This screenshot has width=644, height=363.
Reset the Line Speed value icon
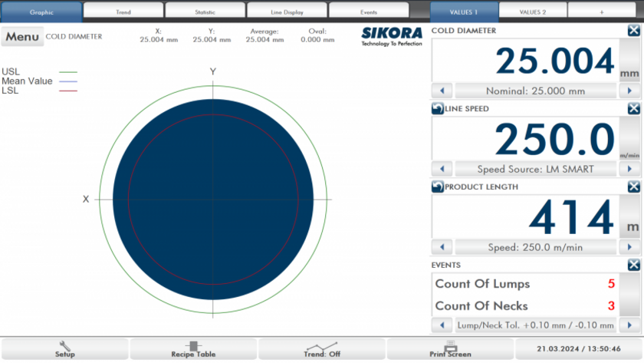[x=438, y=109]
